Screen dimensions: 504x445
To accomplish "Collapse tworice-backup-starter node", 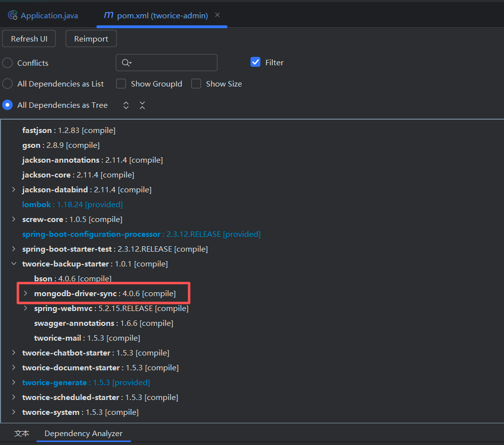I will coord(13,264).
